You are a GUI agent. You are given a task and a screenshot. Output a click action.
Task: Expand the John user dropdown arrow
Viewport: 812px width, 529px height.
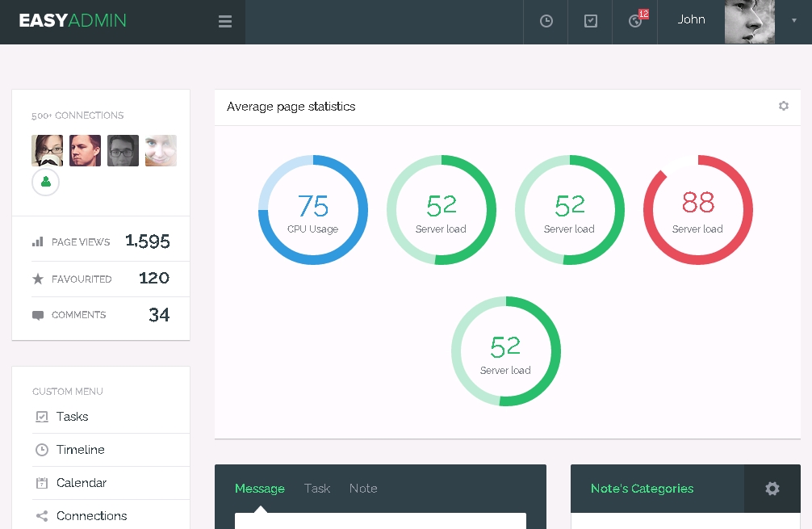[794, 21]
